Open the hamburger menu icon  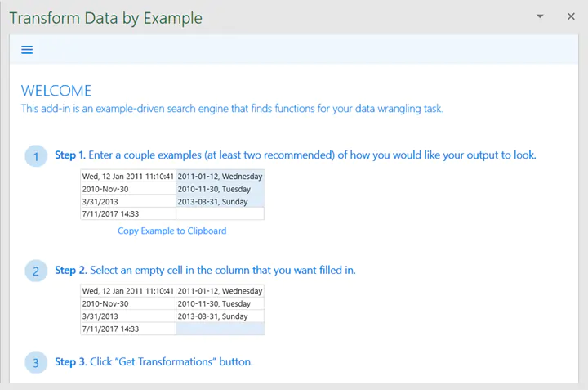(x=27, y=50)
